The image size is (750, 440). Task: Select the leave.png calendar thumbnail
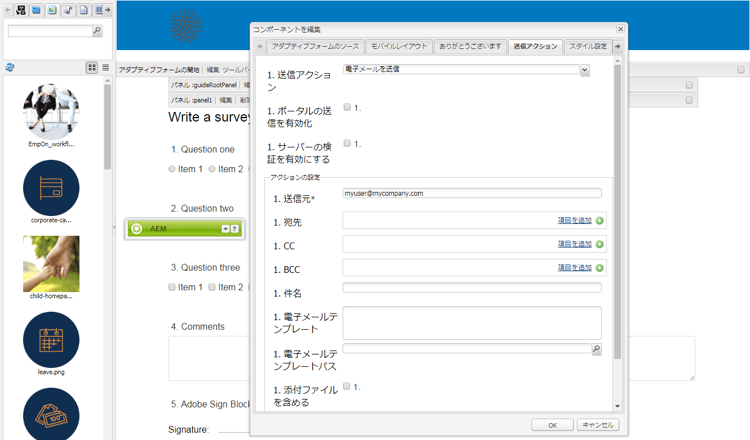[x=51, y=340]
